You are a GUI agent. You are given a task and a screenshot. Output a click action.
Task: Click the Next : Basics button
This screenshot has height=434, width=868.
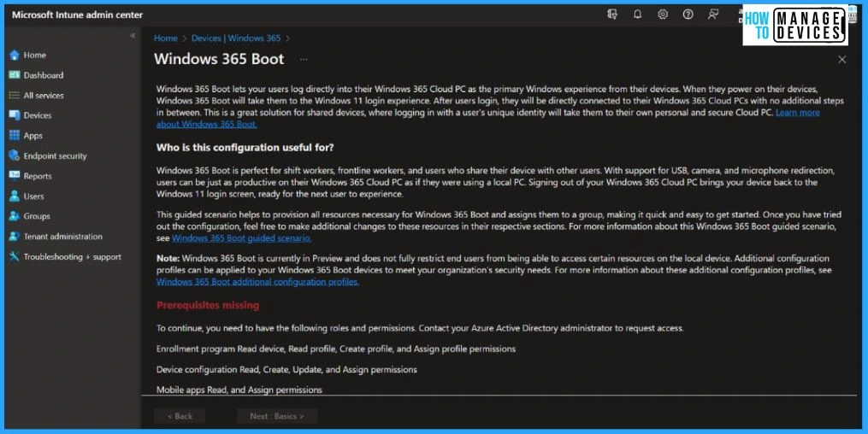(277, 416)
